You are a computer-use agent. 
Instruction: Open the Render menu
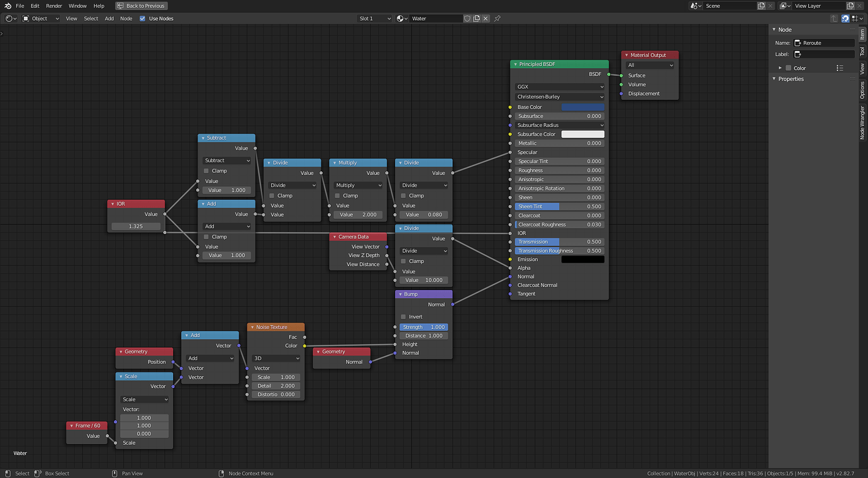[54, 6]
